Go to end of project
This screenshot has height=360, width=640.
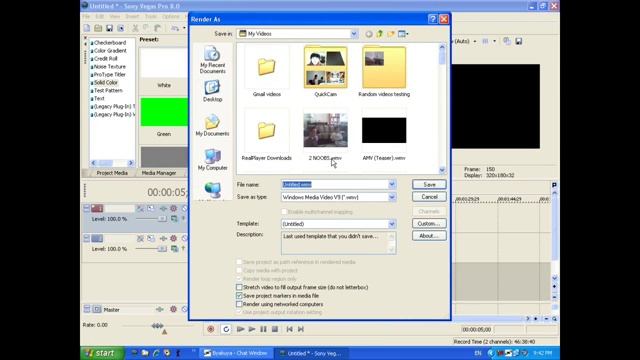(x=301, y=329)
